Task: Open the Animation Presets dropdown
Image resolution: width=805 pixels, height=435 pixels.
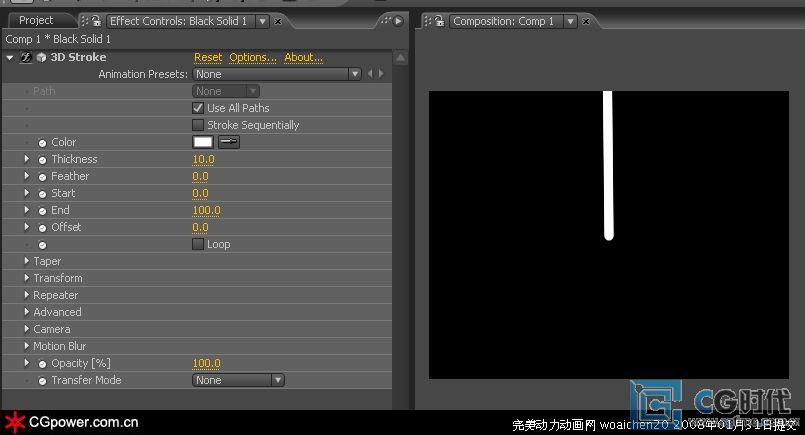Action: [276, 74]
